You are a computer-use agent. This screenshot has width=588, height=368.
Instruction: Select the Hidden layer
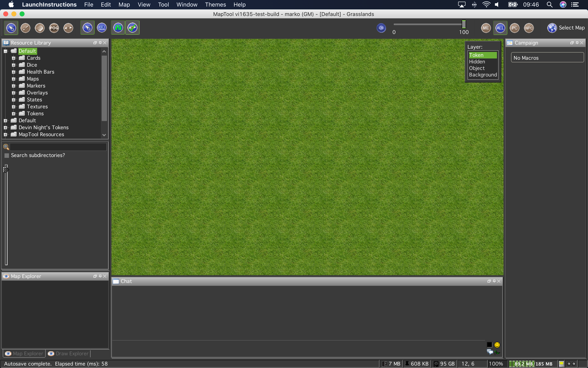pos(483,62)
